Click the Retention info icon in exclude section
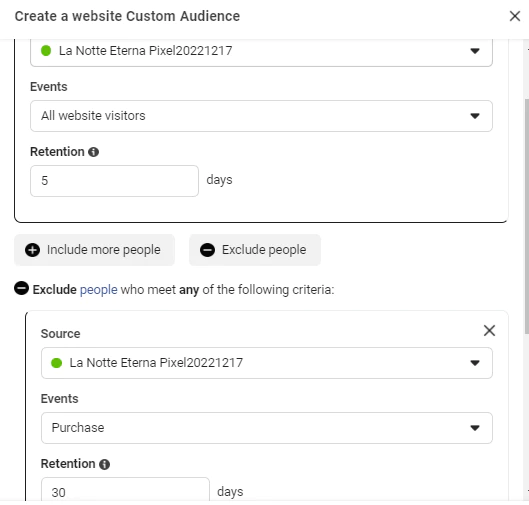This screenshot has height=505, width=529. click(x=104, y=464)
